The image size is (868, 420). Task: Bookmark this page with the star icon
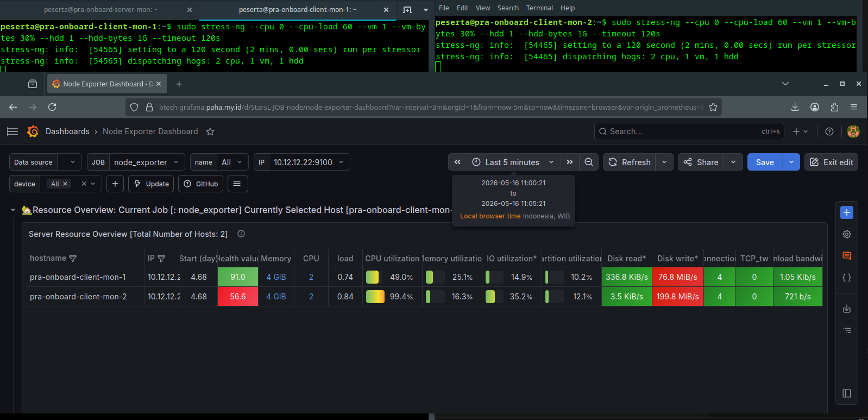(x=713, y=107)
